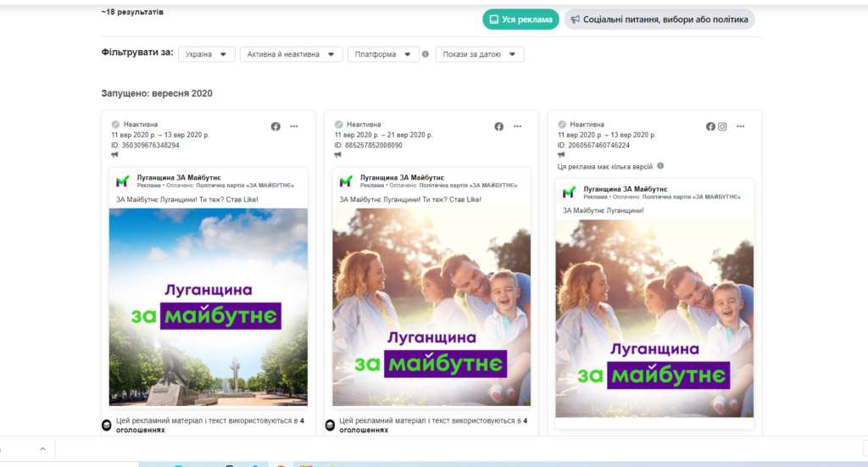Click megaphone icon under ID 350309676348294
This screenshot has width=868, height=467.
114,155
